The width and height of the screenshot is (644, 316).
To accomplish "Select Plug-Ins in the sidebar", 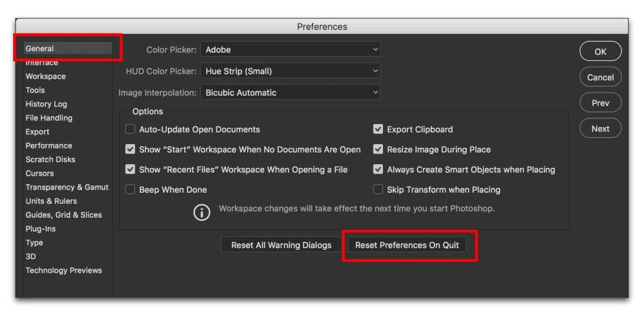I will coord(40,229).
